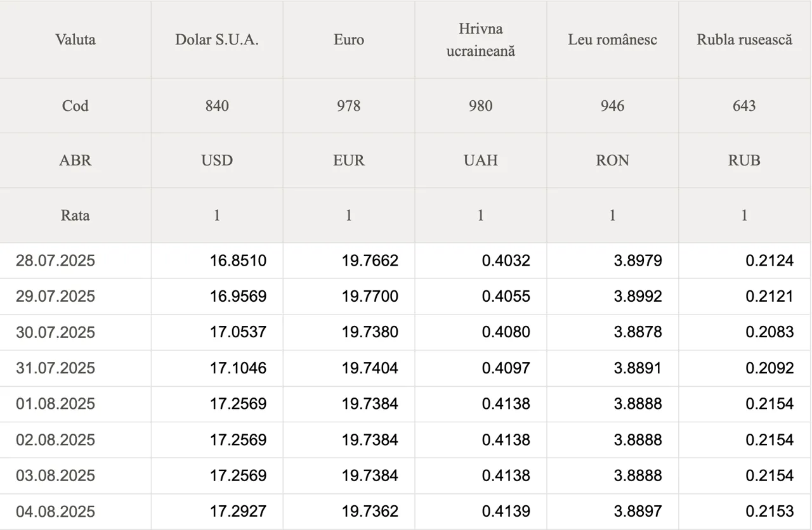Click the Dolar S.U.A. column header
812x530 pixels.
click(x=217, y=39)
